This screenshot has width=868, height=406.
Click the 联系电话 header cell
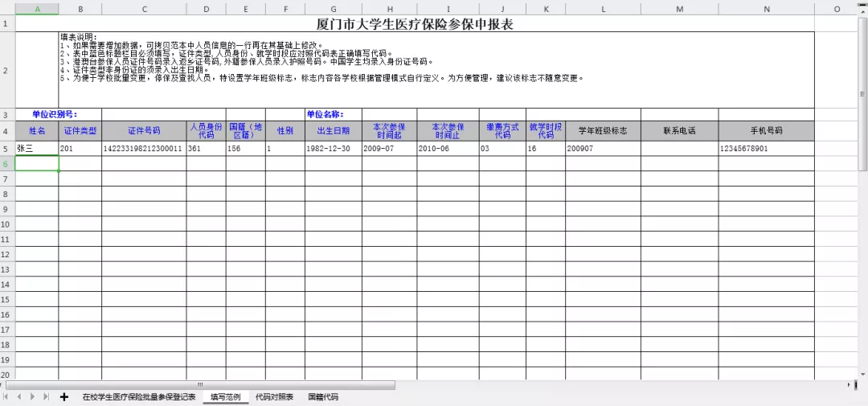pos(680,131)
